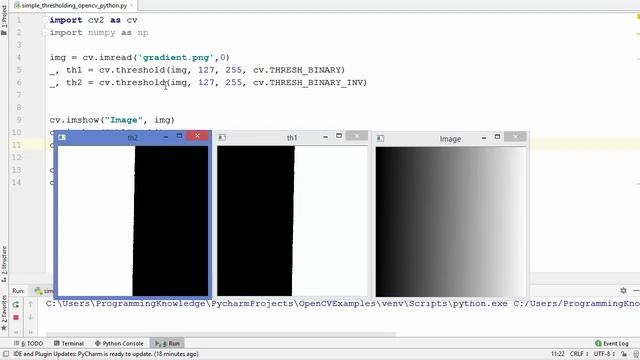Stop the running process with the red square
Screen dimensions: 640x360
click(16, 318)
